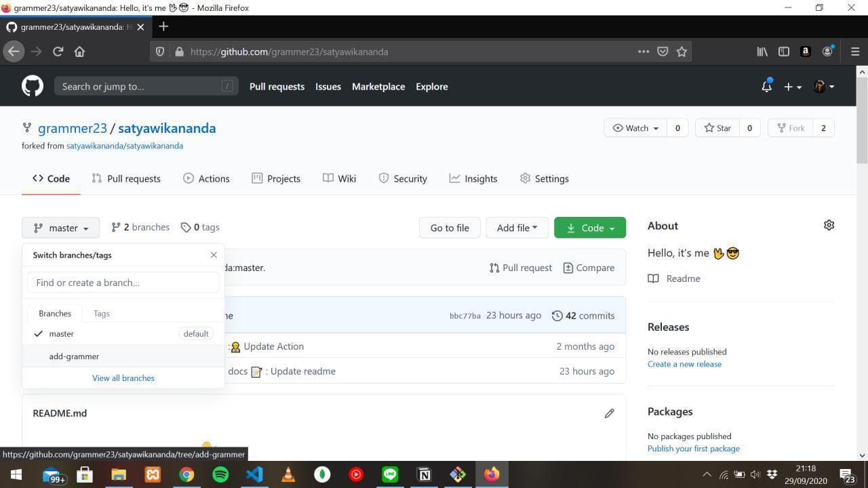Close the Switch branches/tags popup
Screen dimensions: 868x488
point(214,255)
